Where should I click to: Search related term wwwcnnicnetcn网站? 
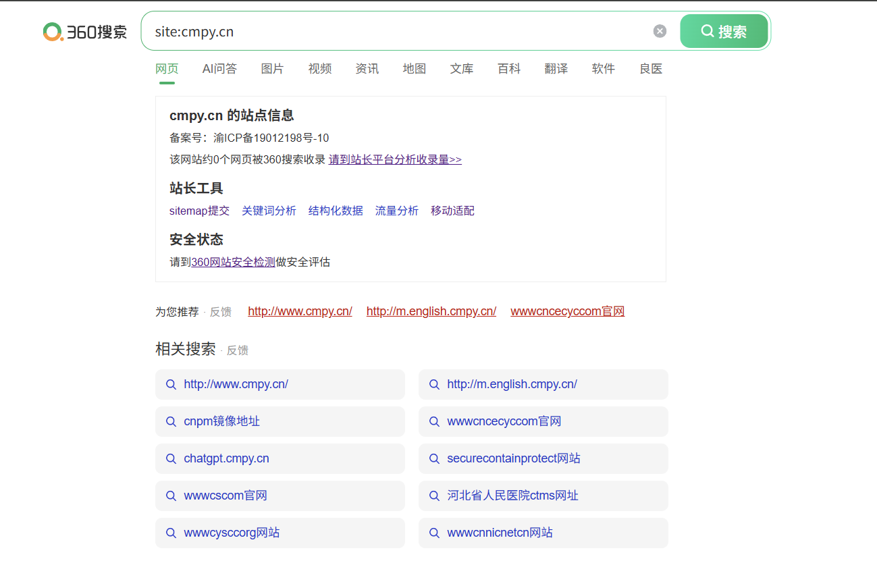pos(543,533)
